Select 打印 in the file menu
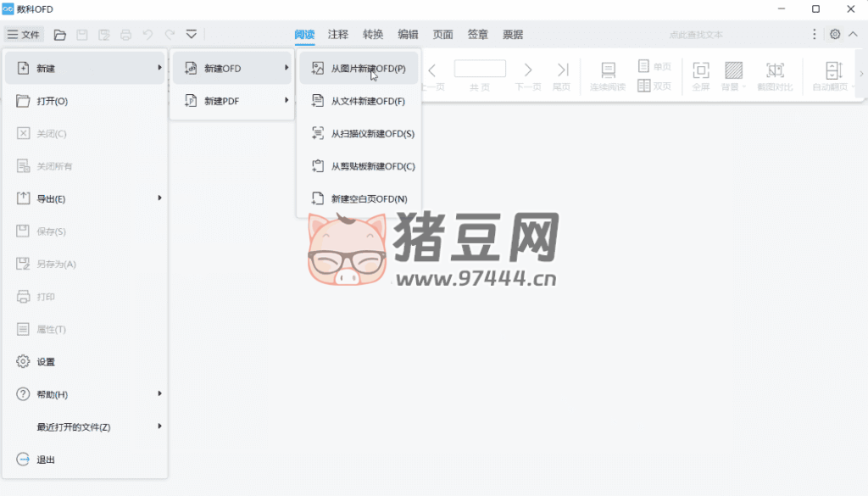 point(85,297)
